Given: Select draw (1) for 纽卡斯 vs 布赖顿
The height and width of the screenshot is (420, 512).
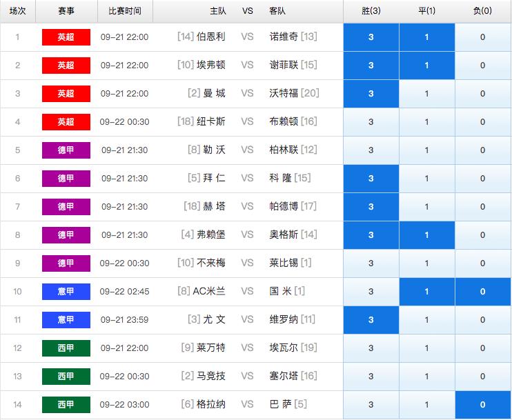Looking at the screenshot, I should pos(426,122).
